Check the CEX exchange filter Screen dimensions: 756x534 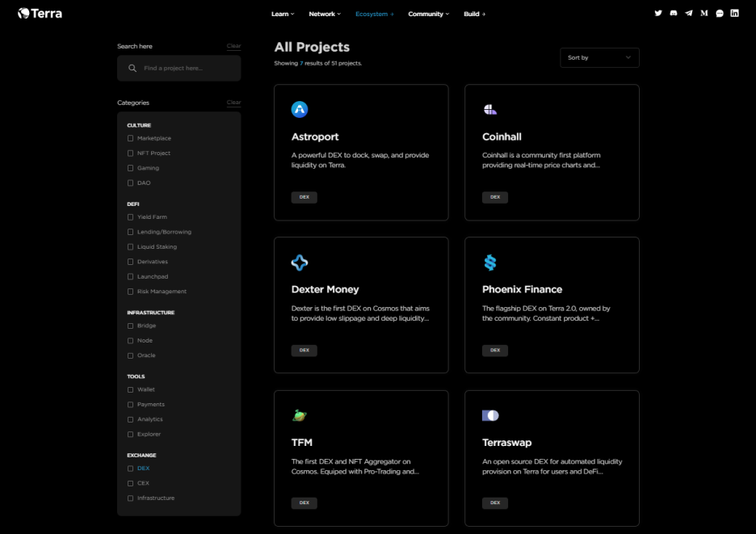(x=130, y=483)
